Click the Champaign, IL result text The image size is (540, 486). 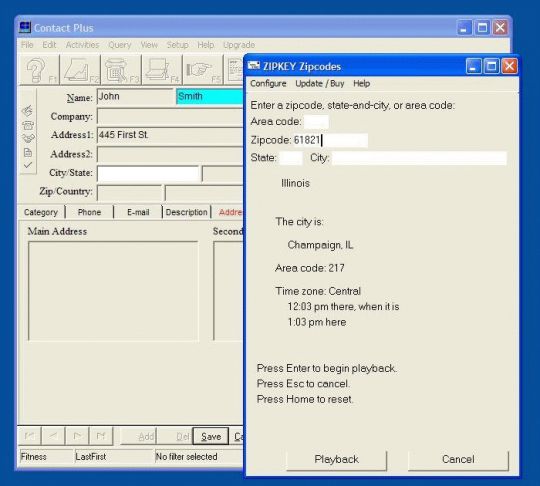click(x=320, y=245)
